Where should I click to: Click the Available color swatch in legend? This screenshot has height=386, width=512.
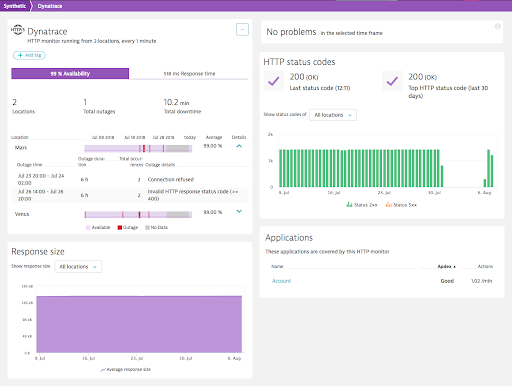coord(88,227)
